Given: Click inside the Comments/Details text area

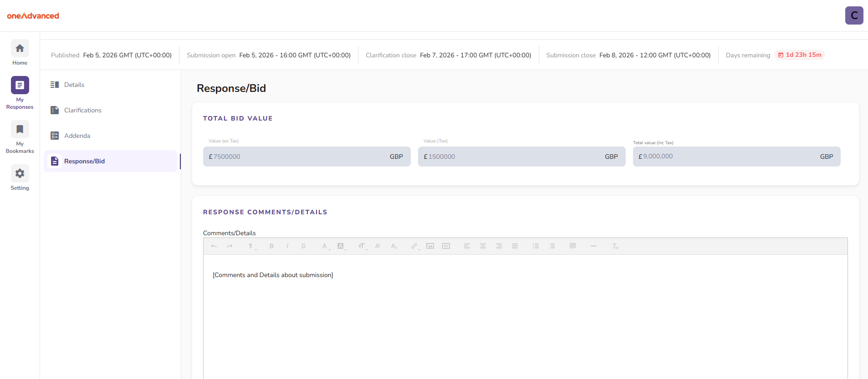Looking at the screenshot, I should (526, 317).
